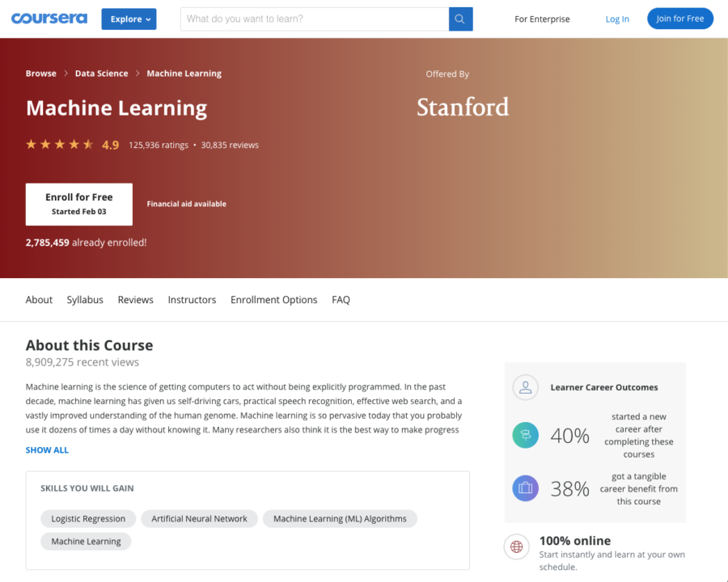The image size is (728, 582).
Task: Expand description with SHOW ALL
Action: click(x=47, y=449)
